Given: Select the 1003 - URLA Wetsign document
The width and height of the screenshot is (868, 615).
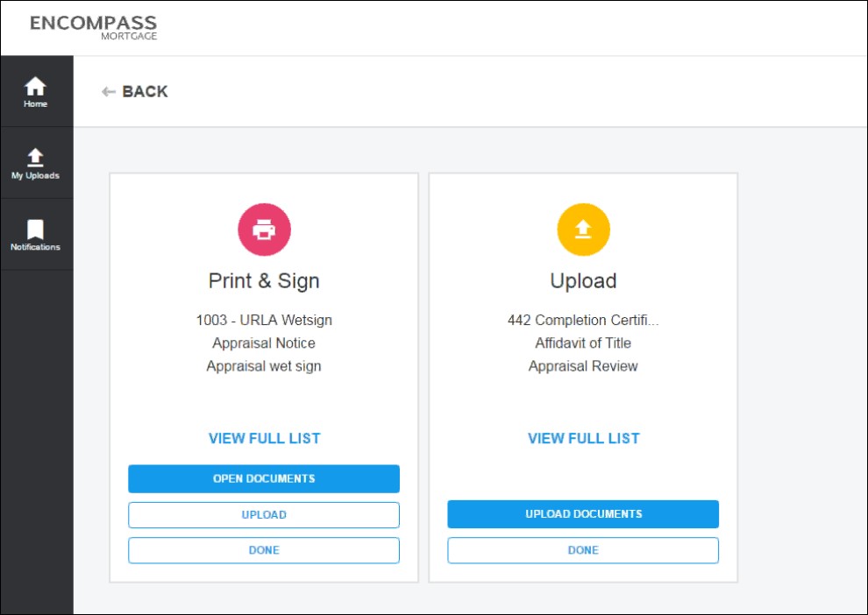Looking at the screenshot, I should point(264,321).
